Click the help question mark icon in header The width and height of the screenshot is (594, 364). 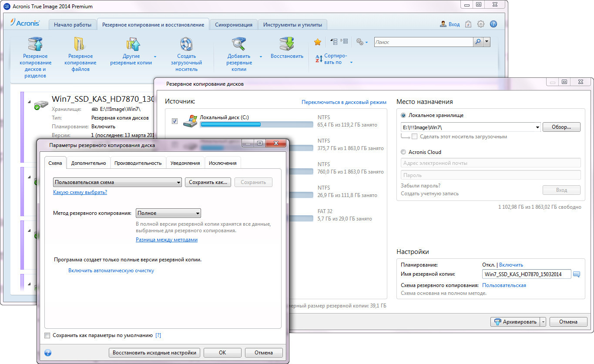pyautogui.click(x=493, y=24)
